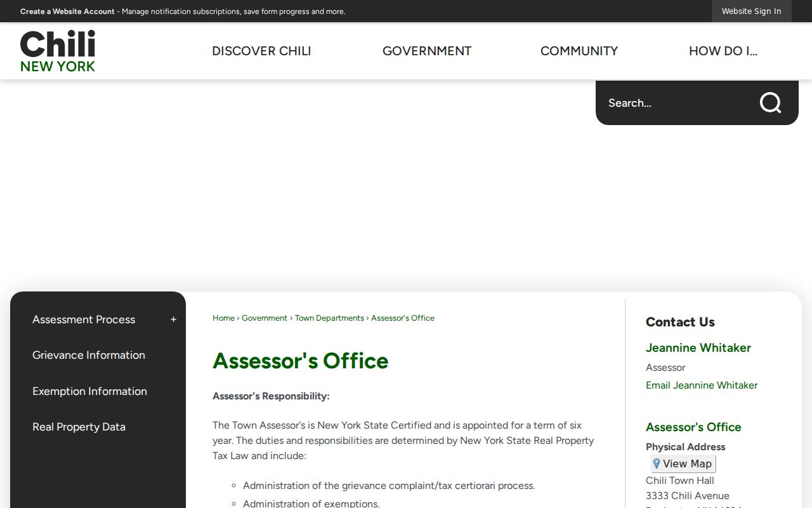Click the 3333 Chili Avenue address text
Image resolution: width=812 pixels, height=508 pixels.
click(688, 496)
